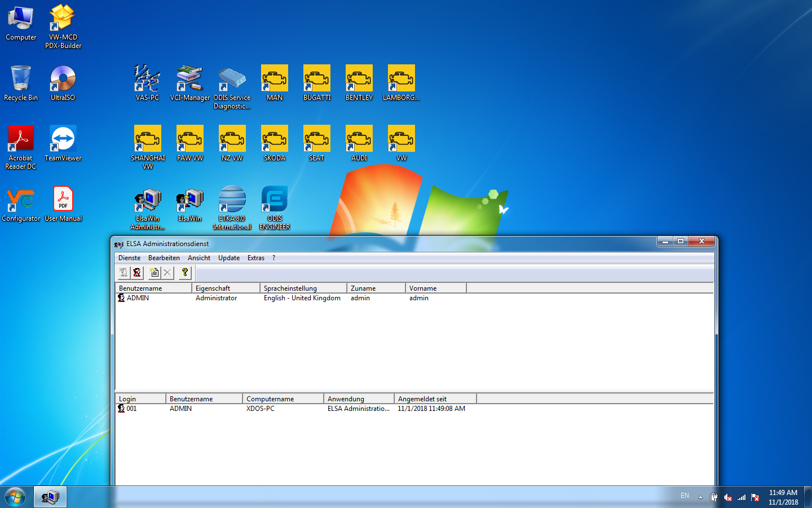Open the Computer desktop icon
This screenshot has width=812, height=508.
[21, 24]
